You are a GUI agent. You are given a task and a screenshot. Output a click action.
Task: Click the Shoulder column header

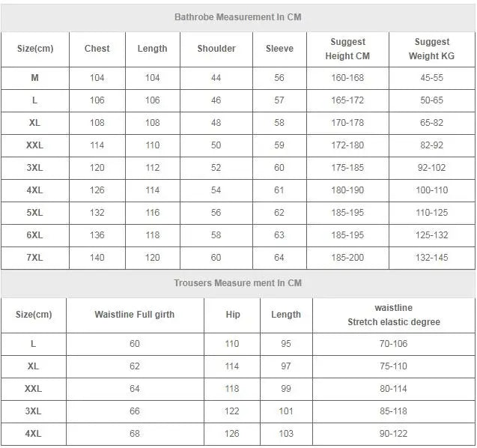click(216, 49)
